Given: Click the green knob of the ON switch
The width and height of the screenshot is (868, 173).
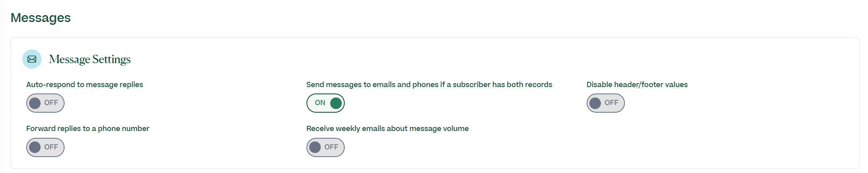Looking at the screenshot, I should coord(336,103).
